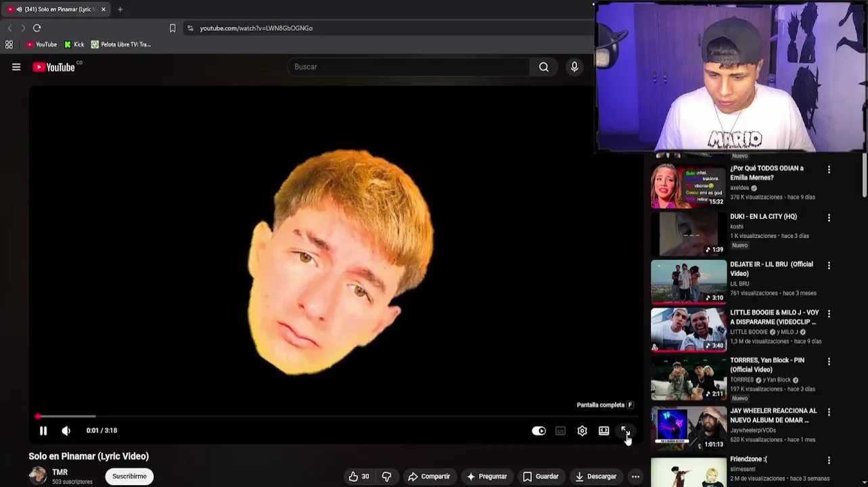This screenshot has width=868, height=487.
Task: Open ¿Por Qué TODOS ODIAN a Emilia title
Action: (x=767, y=173)
